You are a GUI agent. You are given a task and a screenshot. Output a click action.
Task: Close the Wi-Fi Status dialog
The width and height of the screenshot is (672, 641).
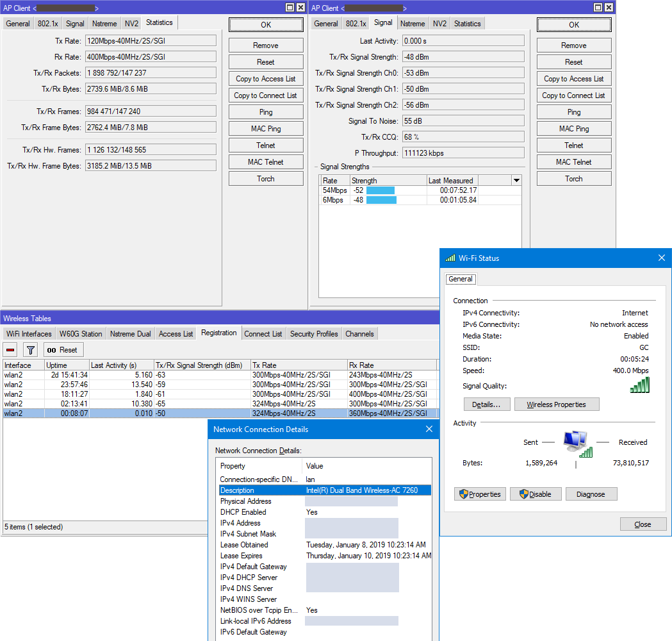click(x=661, y=258)
